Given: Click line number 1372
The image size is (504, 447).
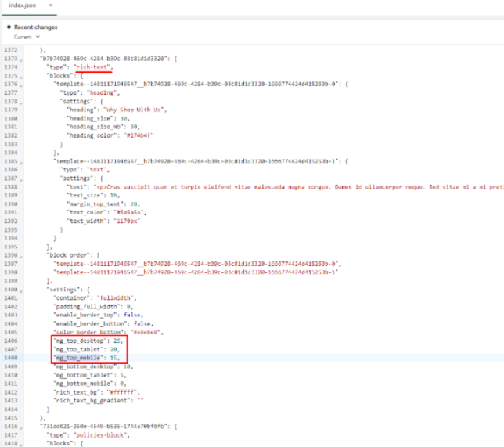Looking at the screenshot, I should (x=11, y=50).
